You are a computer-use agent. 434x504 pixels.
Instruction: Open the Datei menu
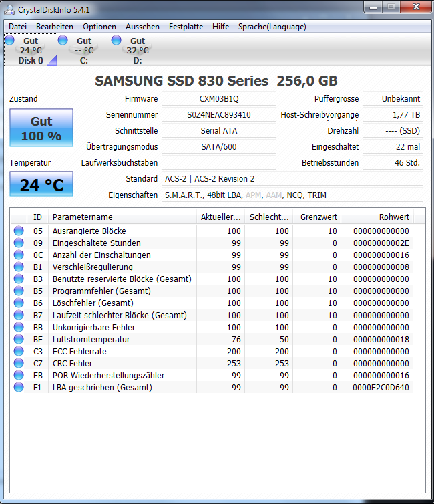tap(17, 27)
